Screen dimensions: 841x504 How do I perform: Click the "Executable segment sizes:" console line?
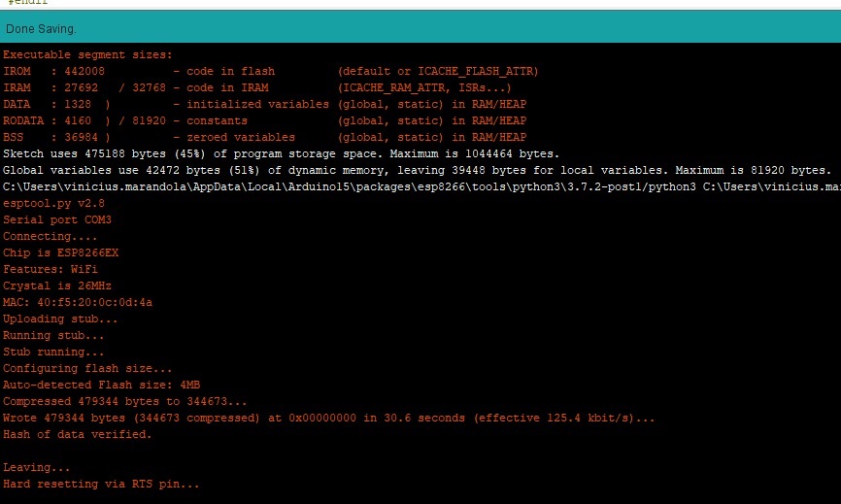coord(87,54)
